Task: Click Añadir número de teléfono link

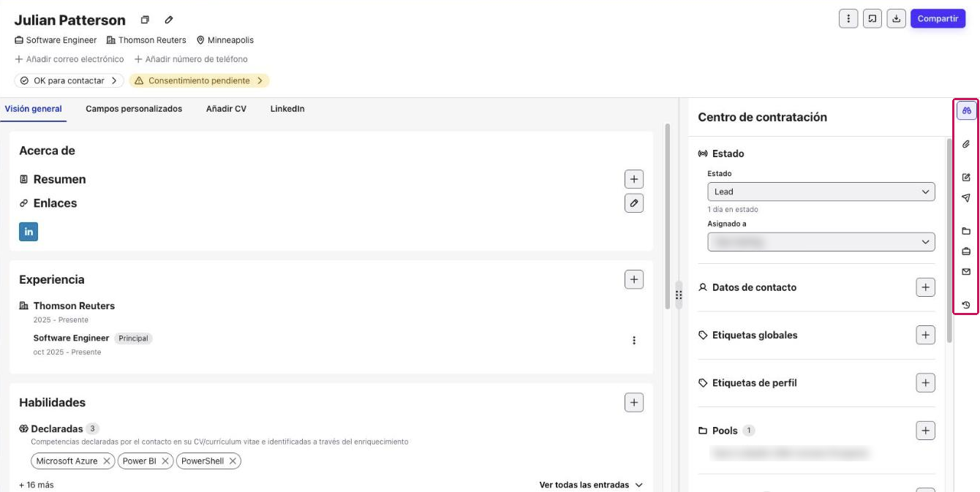Action: click(191, 59)
